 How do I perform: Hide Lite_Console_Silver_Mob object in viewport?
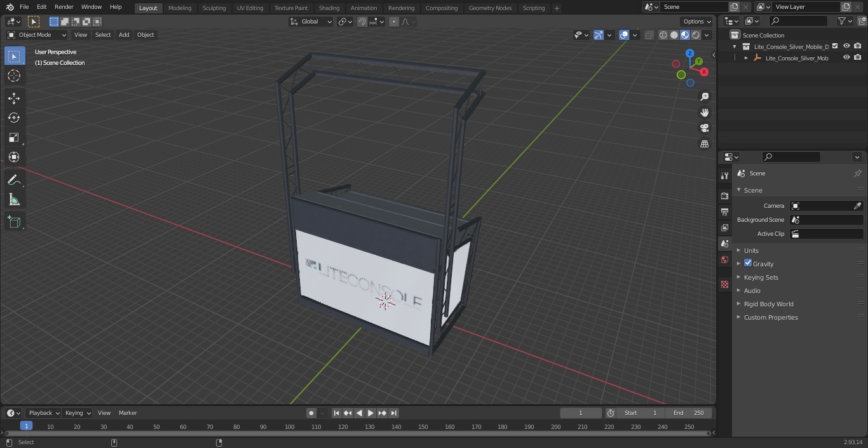click(846, 58)
